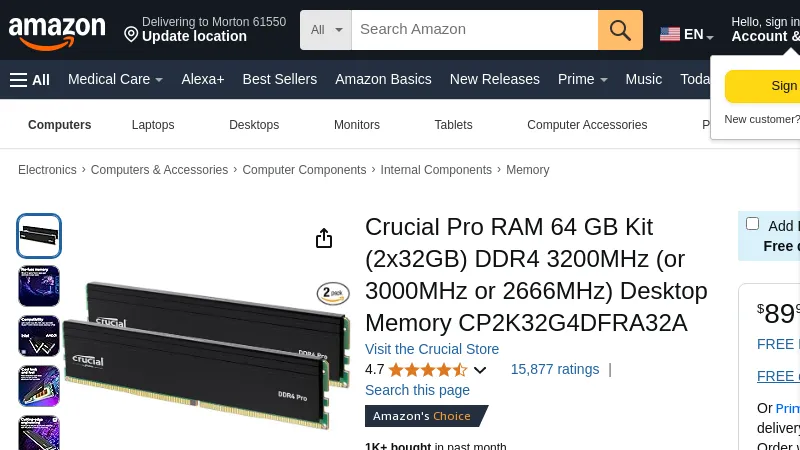Expand the Prime navigation dropdown
The image size is (800, 450).
tap(583, 80)
